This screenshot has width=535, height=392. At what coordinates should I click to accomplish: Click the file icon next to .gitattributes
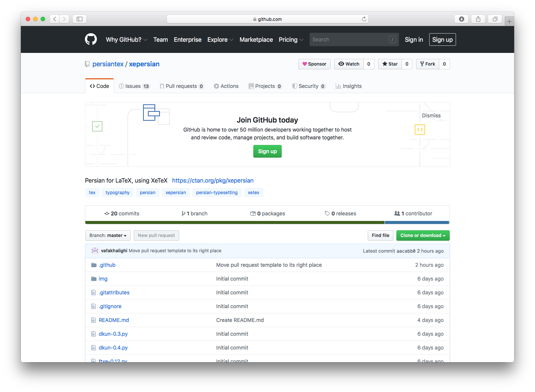pos(94,293)
